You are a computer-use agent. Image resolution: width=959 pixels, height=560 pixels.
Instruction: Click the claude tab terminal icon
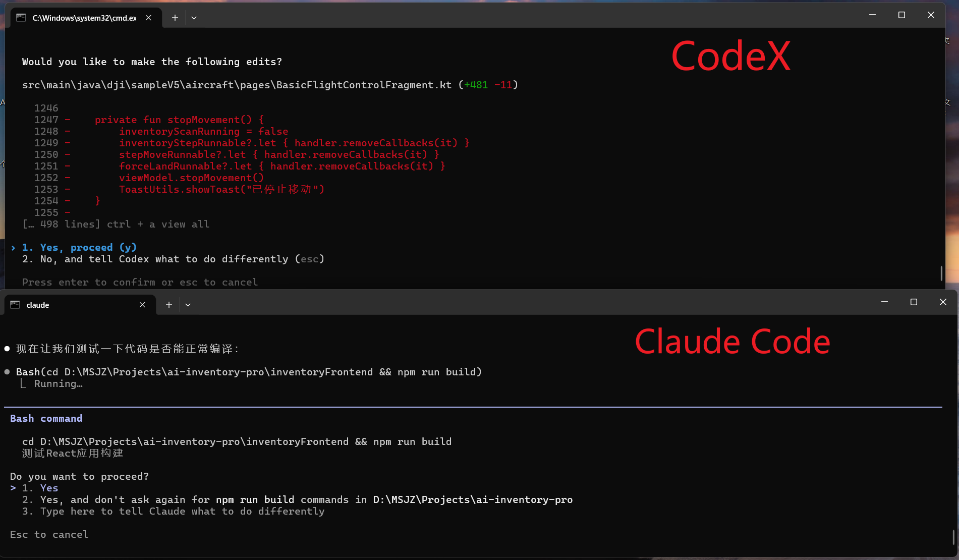[x=15, y=305]
